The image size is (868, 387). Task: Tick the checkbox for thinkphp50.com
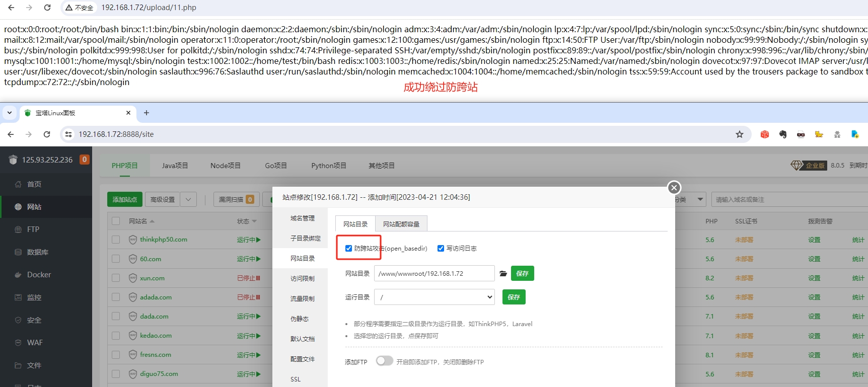116,240
